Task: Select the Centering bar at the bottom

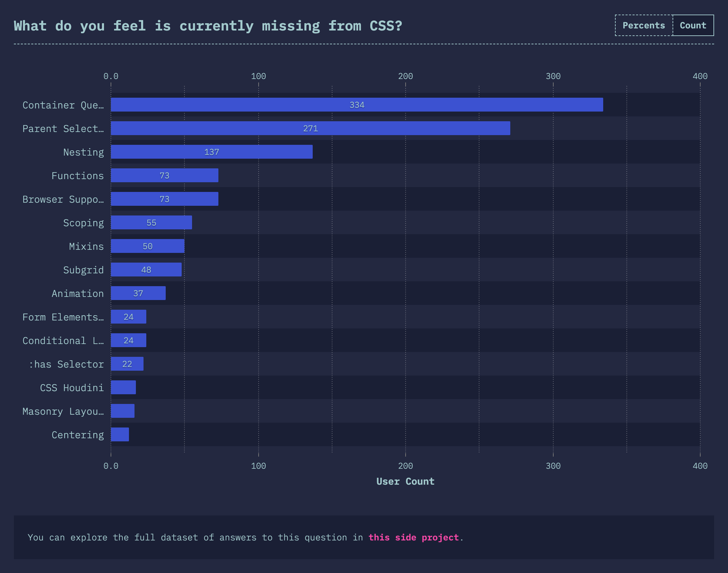Action: point(119,435)
